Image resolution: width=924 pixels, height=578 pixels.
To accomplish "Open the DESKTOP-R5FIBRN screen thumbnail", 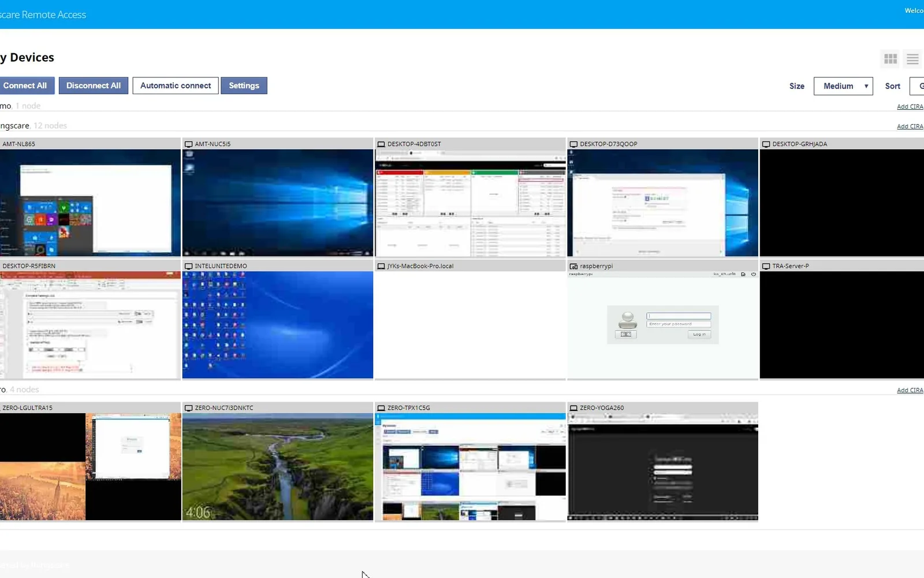I will click(x=90, y=325).
